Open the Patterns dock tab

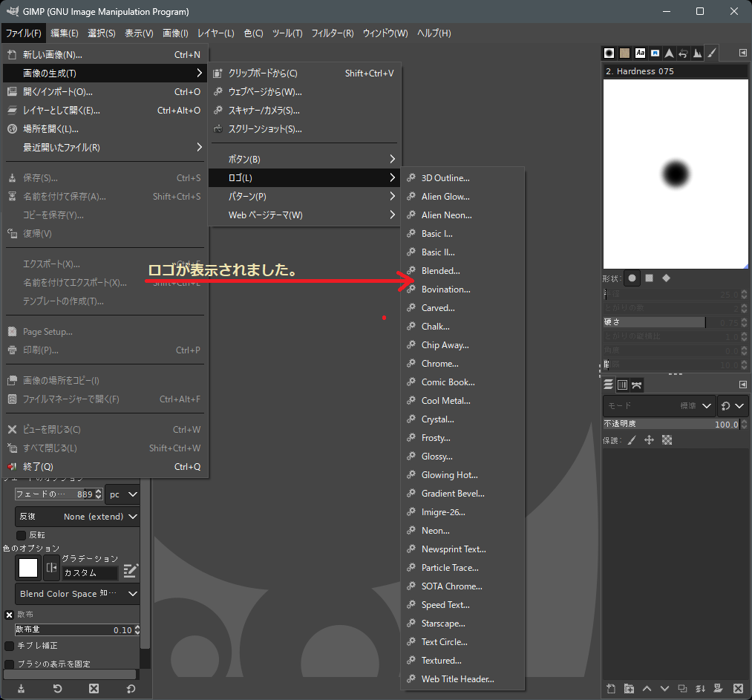coord(624,53)
